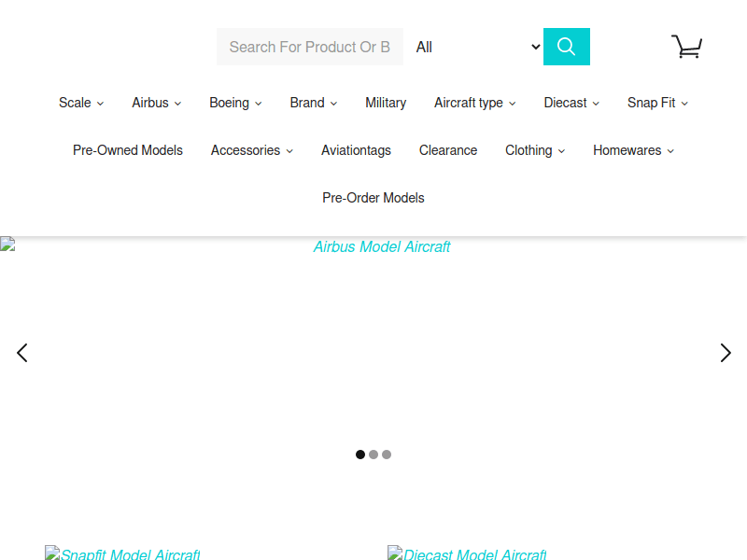Go to Pre-Owned Models
This screenshot has width=747, height=560.
[128, 150]
